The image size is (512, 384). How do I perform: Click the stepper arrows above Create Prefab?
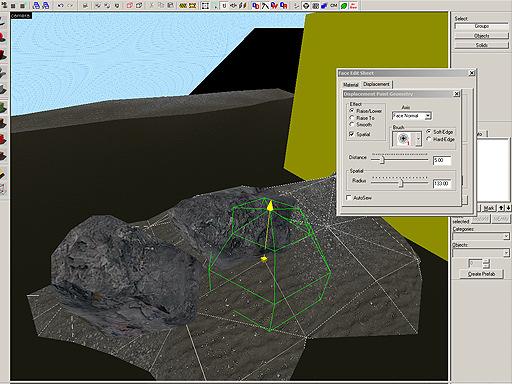click(486, 263)
